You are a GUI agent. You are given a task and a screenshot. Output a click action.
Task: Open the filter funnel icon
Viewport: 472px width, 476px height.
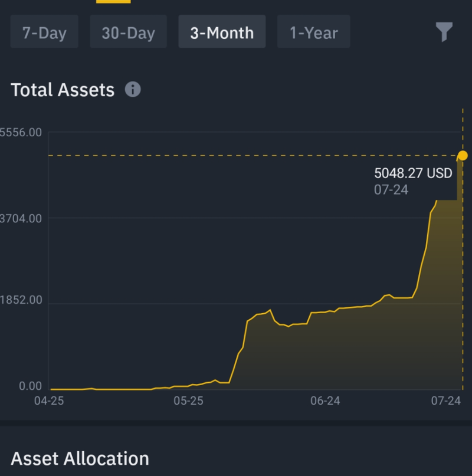coord(444,32)
